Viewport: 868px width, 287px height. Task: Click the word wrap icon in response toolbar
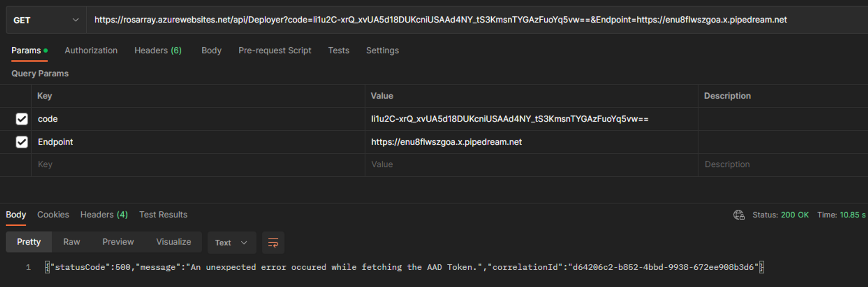click(273, 243)
